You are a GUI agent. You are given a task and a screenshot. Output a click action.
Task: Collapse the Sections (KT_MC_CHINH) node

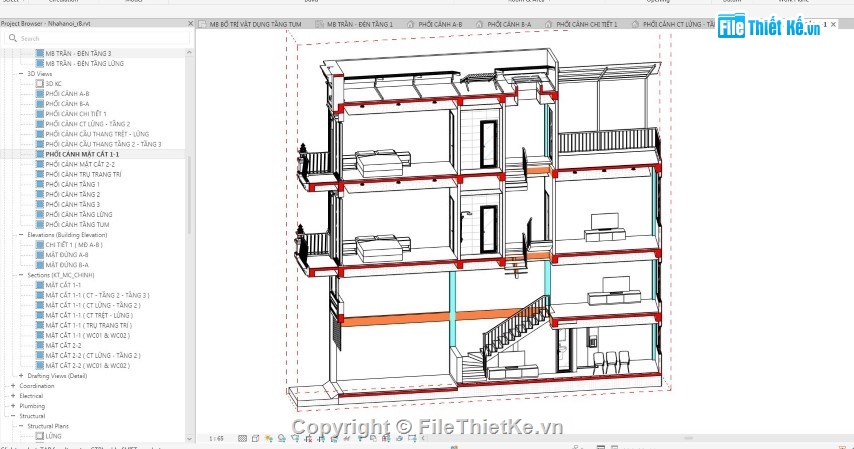[x=21, y=275]
